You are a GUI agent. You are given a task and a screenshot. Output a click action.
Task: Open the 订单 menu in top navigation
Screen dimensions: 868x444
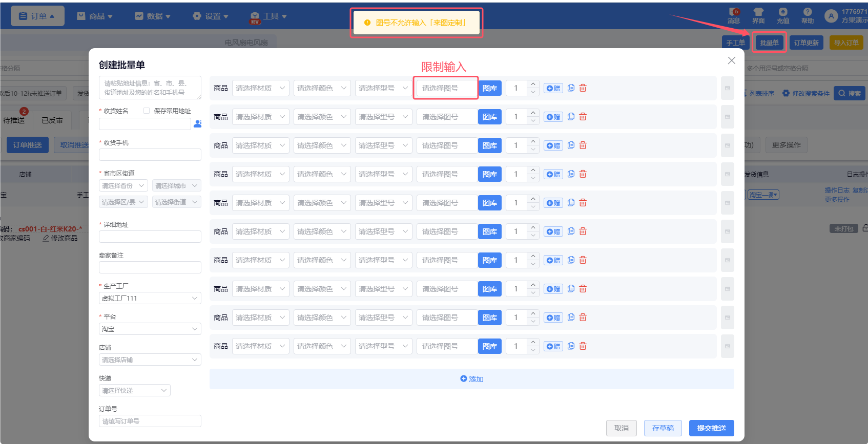37,16
